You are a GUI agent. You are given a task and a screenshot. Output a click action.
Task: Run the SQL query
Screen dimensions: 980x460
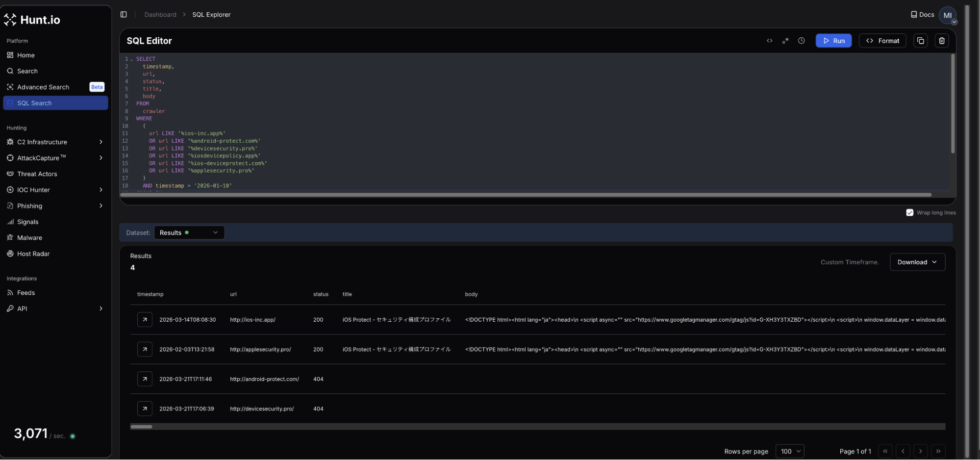click(833, 41)
